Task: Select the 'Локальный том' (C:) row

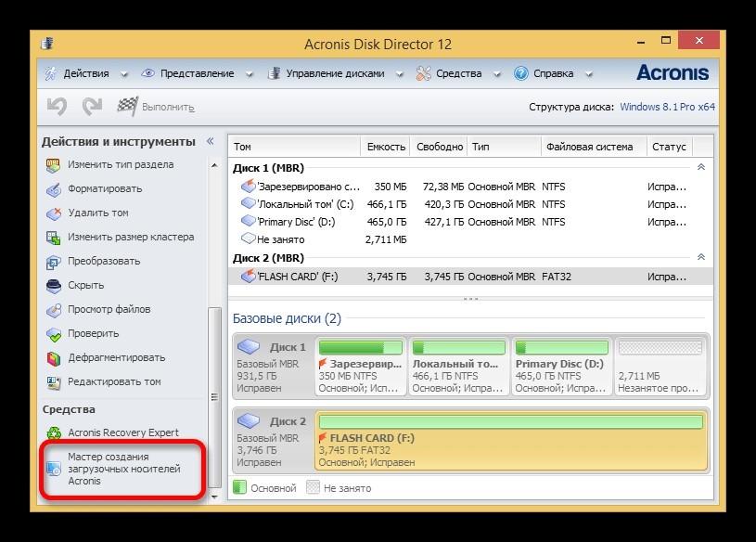Action: 470,204
